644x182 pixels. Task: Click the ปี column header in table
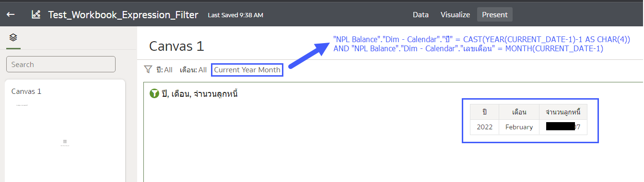pos(484,112)
